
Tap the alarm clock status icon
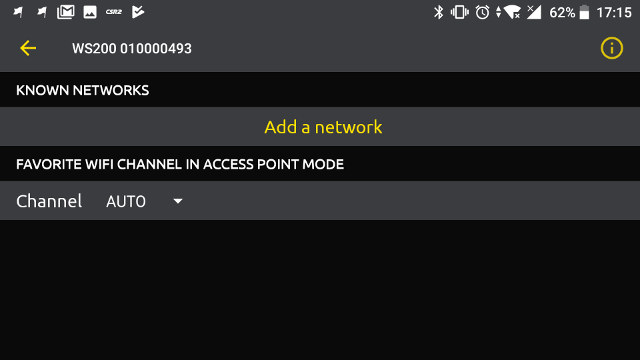(x=482, y=12)
